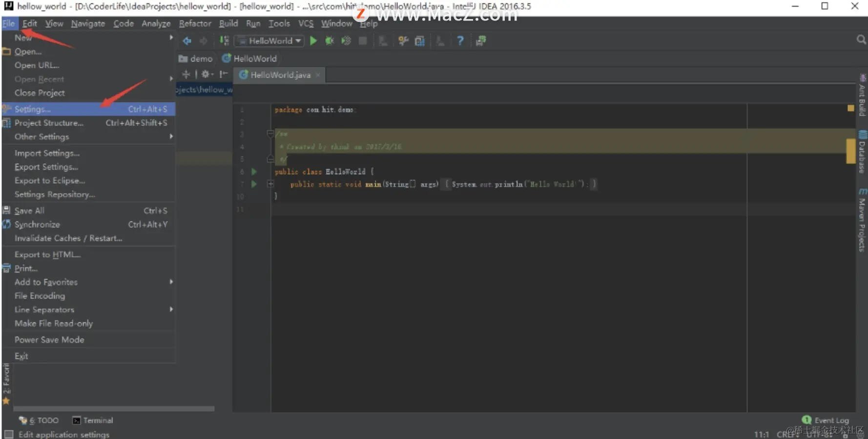Expand the Other Settings submenu

coord(88,137)
